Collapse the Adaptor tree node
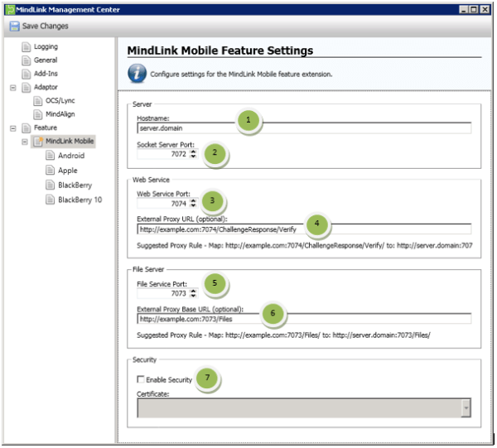497x448 pixels. pos(13,87)
